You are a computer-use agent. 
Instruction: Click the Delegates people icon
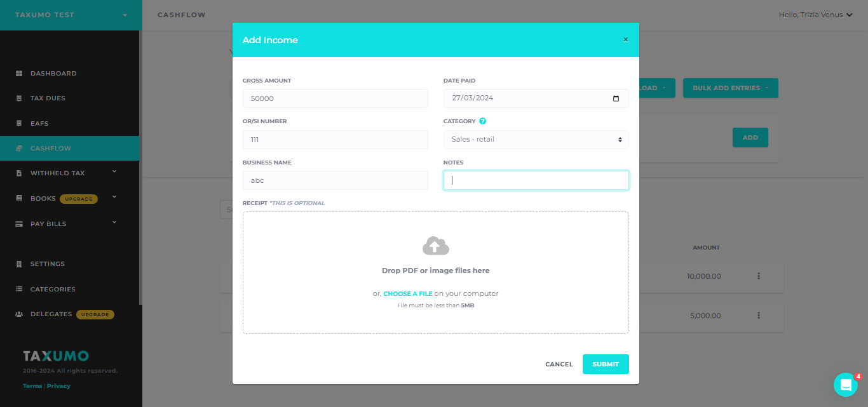point(19,314)
